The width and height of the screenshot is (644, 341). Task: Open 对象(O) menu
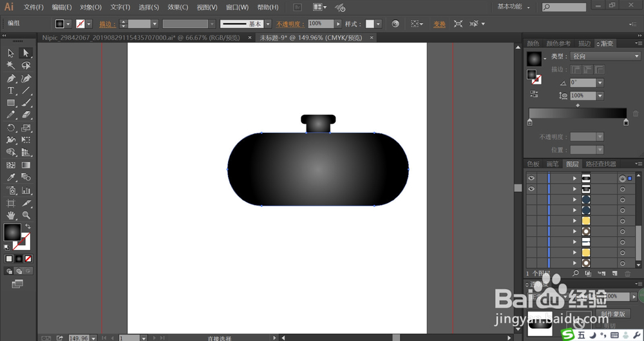click(x=91, y=7)
